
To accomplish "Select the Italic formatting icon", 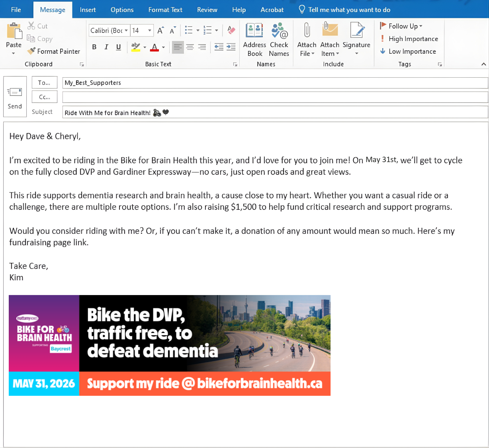I will 106,47.
